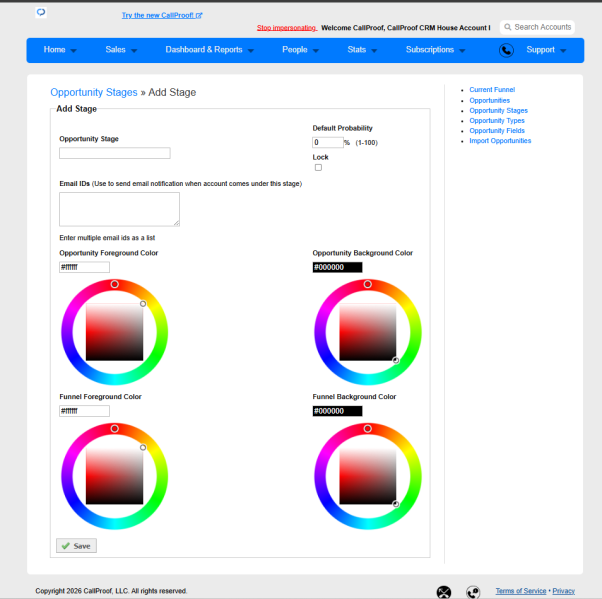Expand Dashboard & Reports dropdown arrow
The image size is (602, 599).
coord(251,51)
